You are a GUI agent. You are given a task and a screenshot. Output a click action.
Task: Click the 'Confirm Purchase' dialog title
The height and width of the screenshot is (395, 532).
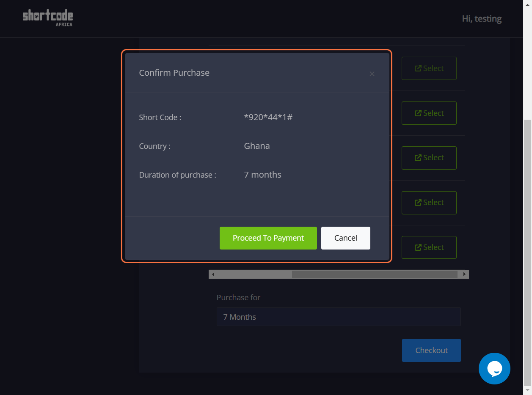coord(174,73)
